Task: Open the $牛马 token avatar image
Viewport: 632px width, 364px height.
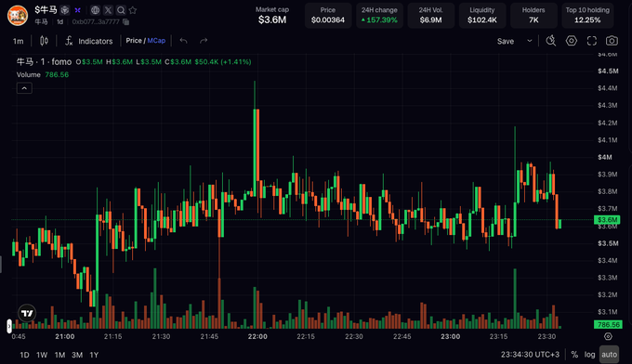Action: 18,15
